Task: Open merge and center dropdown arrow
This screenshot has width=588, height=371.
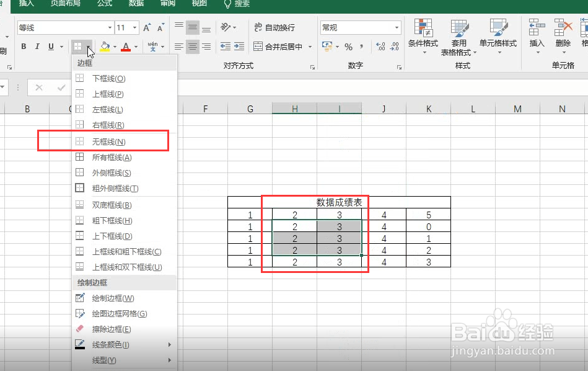Action: click(310, 47)
